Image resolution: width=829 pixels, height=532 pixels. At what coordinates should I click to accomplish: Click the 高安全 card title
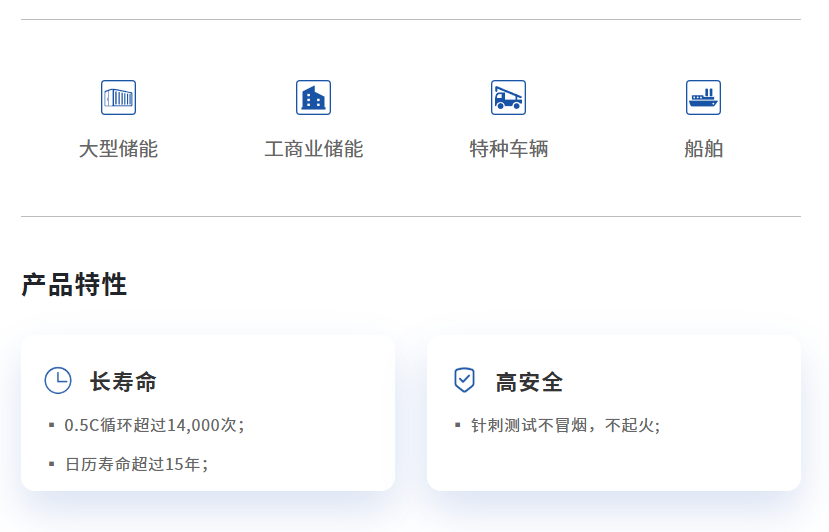(529, 382)
